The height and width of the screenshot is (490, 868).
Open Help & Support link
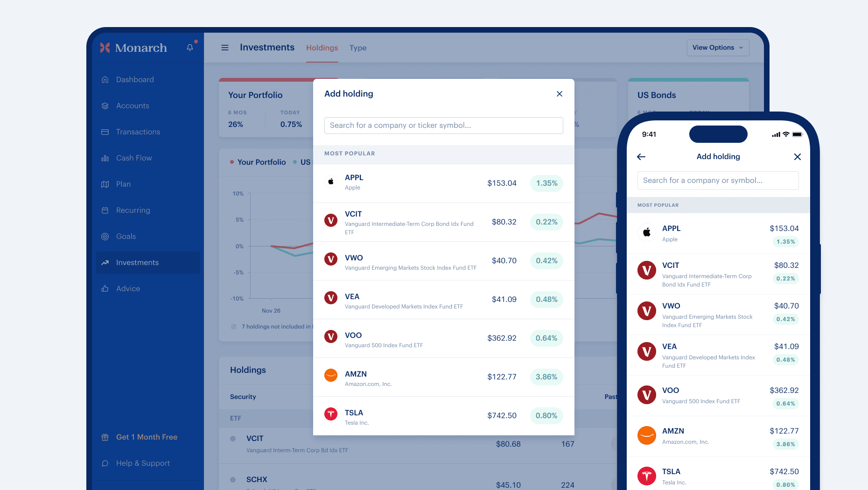click(143, 463)
